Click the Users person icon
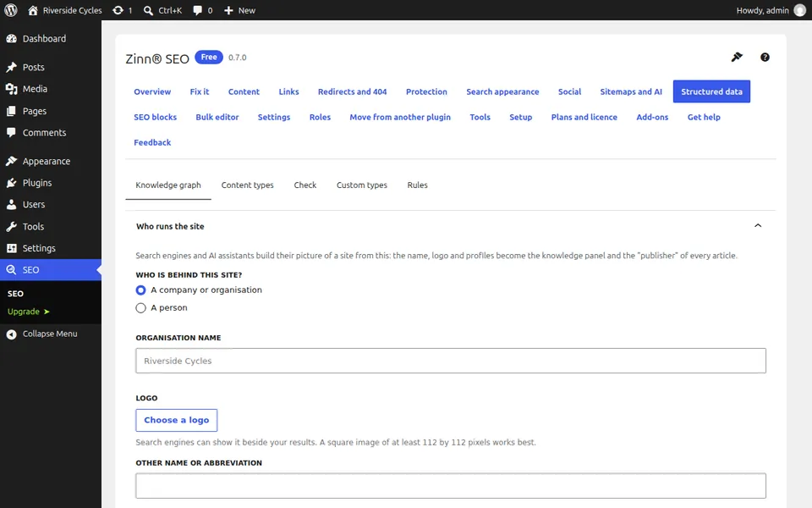Image resolution: width=812 pixels, height=508 pixels. point(11,205)
